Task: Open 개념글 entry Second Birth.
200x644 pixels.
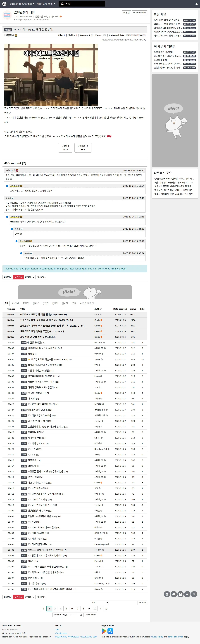Action: [161, 60]
